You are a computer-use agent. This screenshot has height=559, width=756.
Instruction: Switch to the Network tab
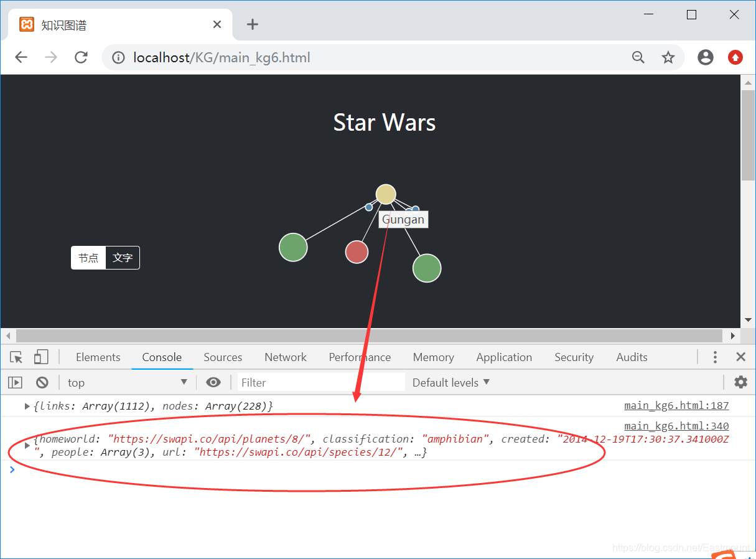pyautogui.click(x=286, y=357)
